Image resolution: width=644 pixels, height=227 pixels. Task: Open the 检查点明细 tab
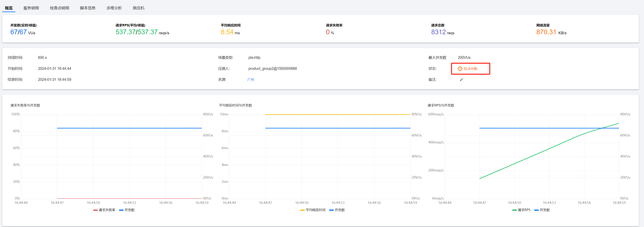[59, 8]
